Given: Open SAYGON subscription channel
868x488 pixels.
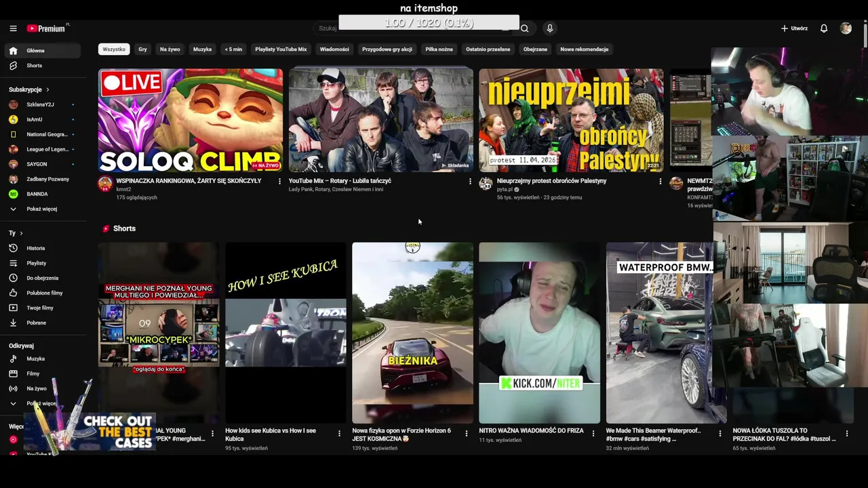Looking at the screenshot, I should [x=43, y=164].
